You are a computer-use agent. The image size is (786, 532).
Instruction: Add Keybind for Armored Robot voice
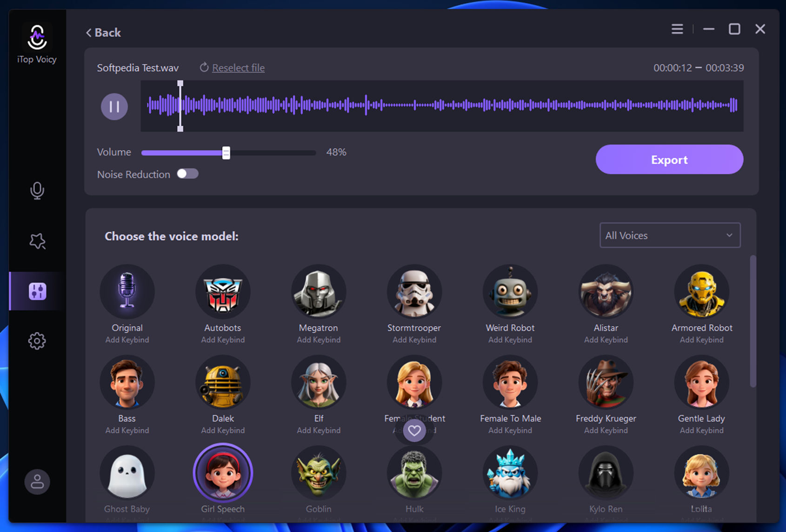click(702, 340)
